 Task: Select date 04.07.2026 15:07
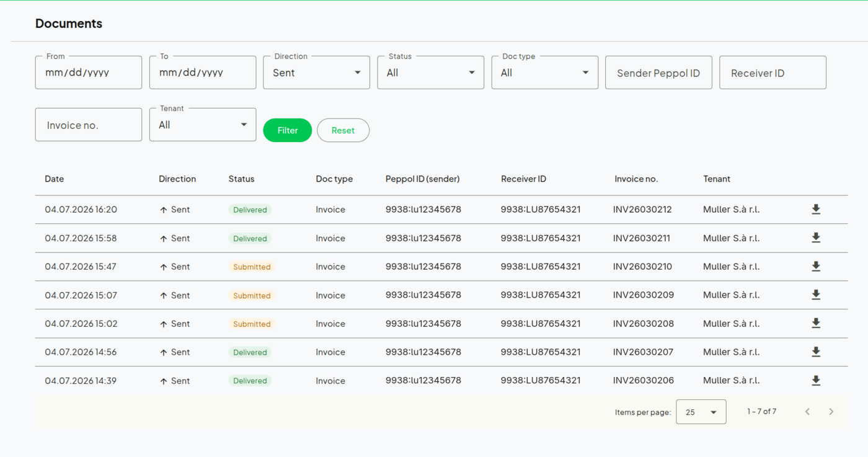(81, 295)
